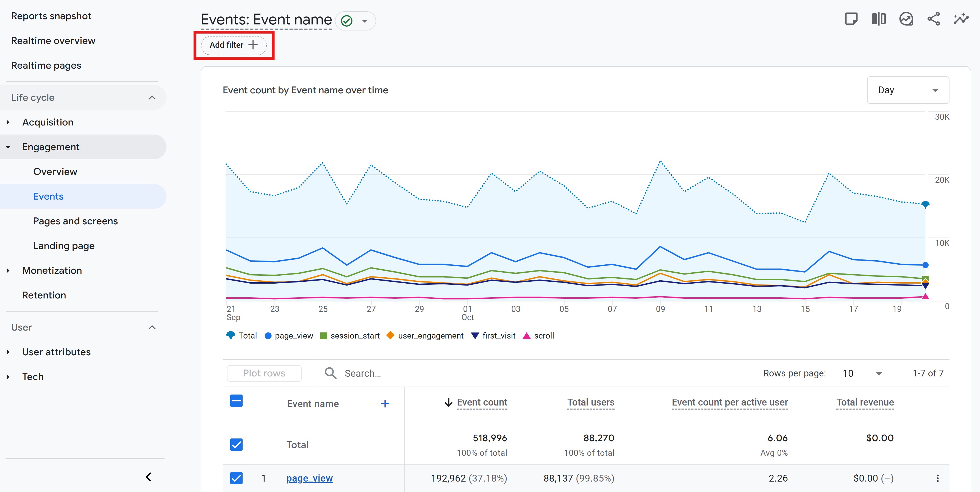The width and height of the screenshot is (980, 492).
Task: Click the insights chart icon
Action: click(906, 19)
